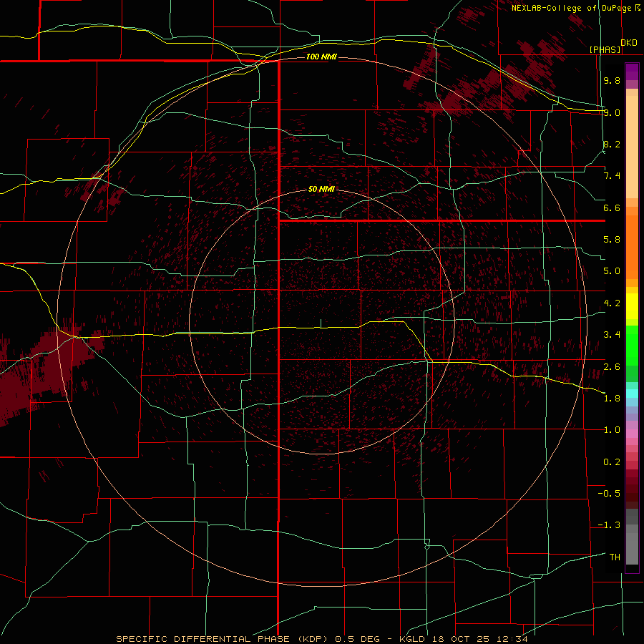Select the bright green band of color bar
644x644 pixels.
click(x=632, y=346)
